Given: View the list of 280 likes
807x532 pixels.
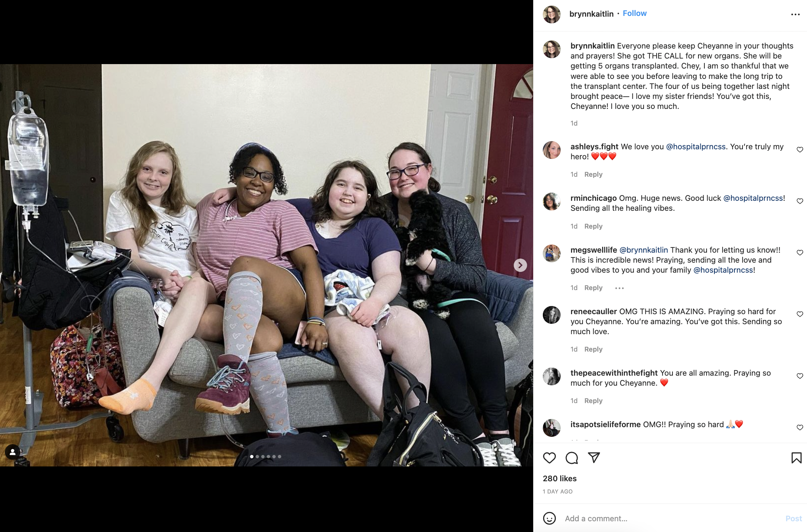Looking at the screenshot, I should [x=559, y=479].
